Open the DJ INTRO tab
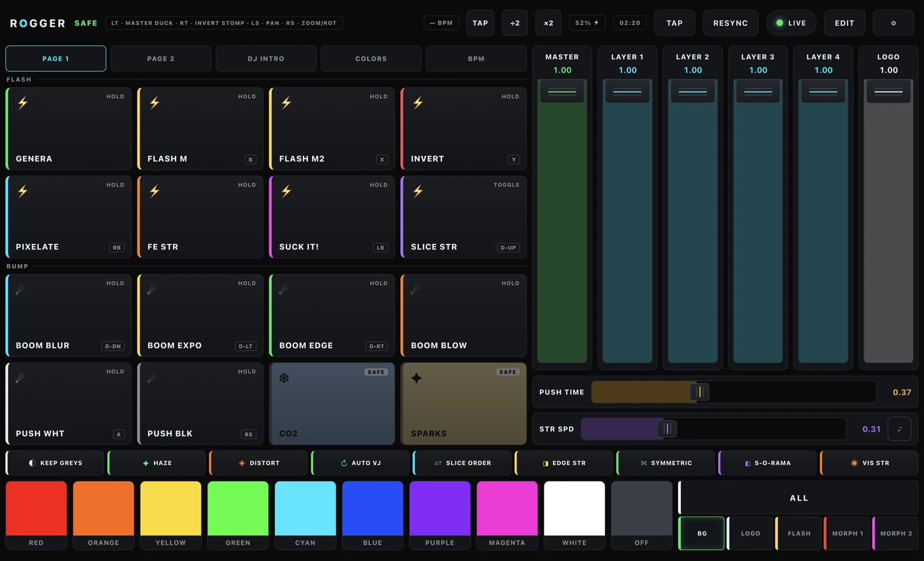924x561 pixels. pyautogui.click(x=266, y=58)
